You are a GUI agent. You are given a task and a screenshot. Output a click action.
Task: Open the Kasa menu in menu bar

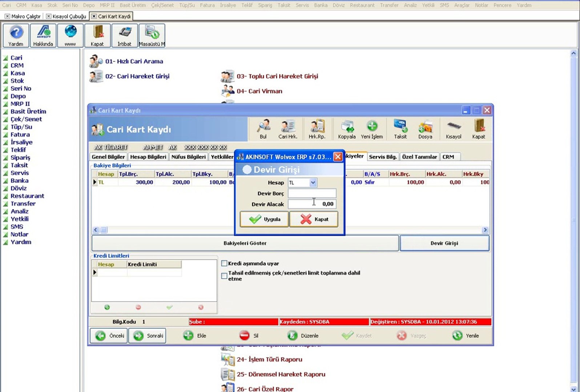click(37, 5)
